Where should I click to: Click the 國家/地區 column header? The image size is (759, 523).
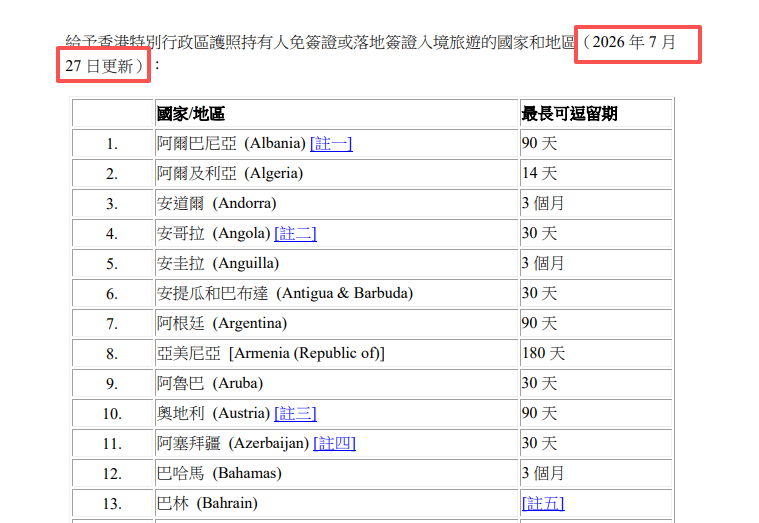click(x=191, y=114)
